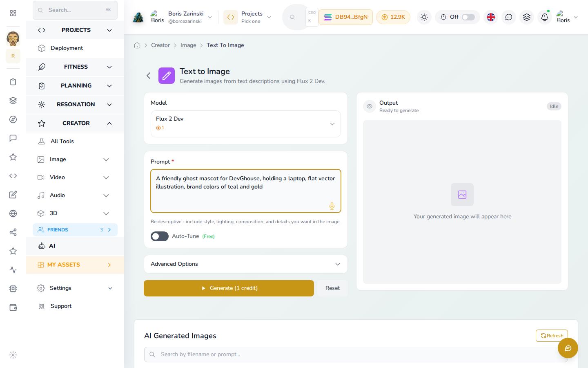Image resolution: width=588 pixels, height=368 pixels.
Task: Open the wallet icon in the icon rail
Action: coord(13,307)
